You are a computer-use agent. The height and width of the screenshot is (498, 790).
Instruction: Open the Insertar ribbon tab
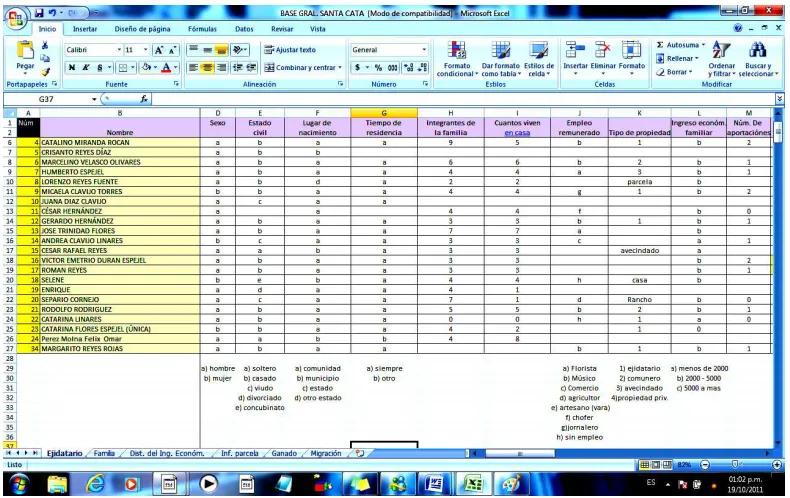coord(85,29)
